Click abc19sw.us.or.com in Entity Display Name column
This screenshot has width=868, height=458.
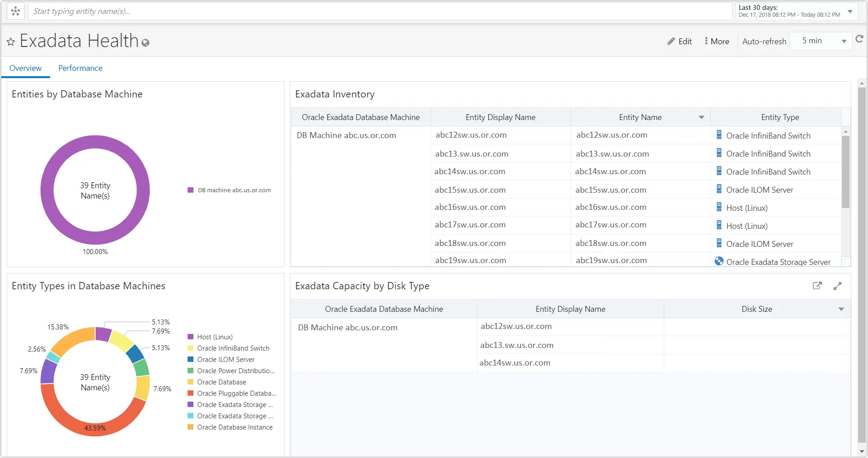(x=470, y=260)
